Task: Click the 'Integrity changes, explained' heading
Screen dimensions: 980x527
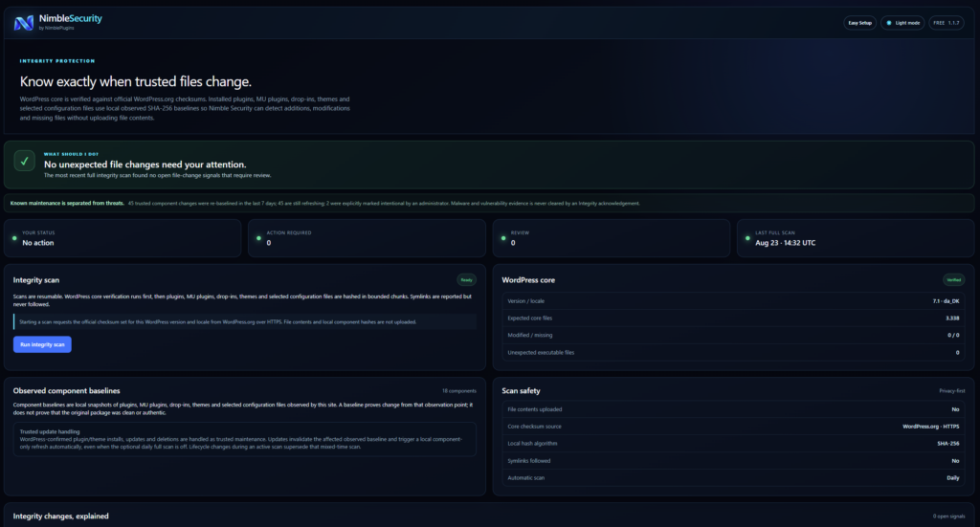Action: 60,516
